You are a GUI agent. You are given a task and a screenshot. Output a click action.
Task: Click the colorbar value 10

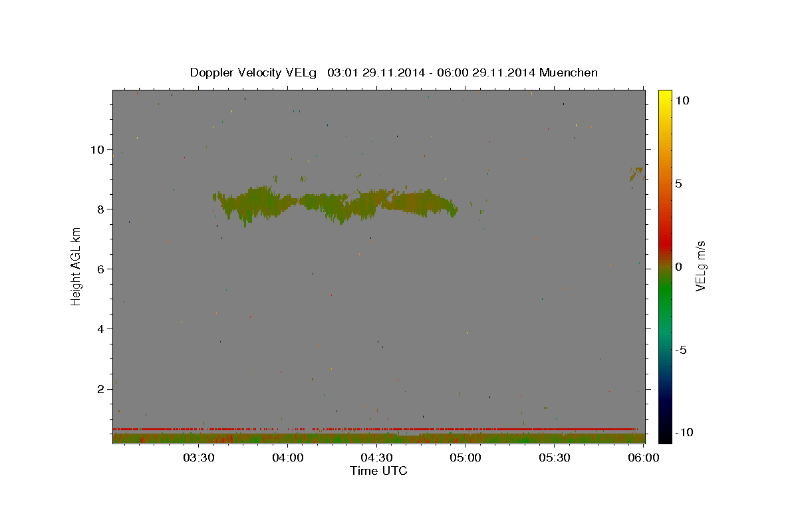tap(682, 100)
